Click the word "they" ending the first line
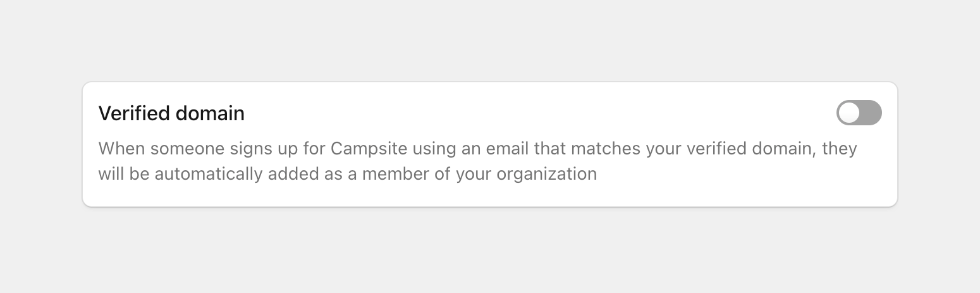The image size is (980, 293). (840, 149)
